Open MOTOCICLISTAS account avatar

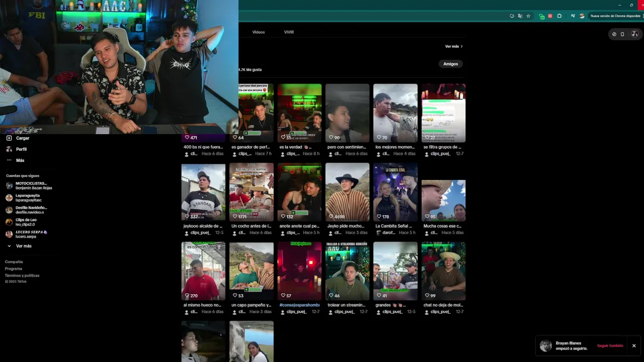tap(9, 186)
